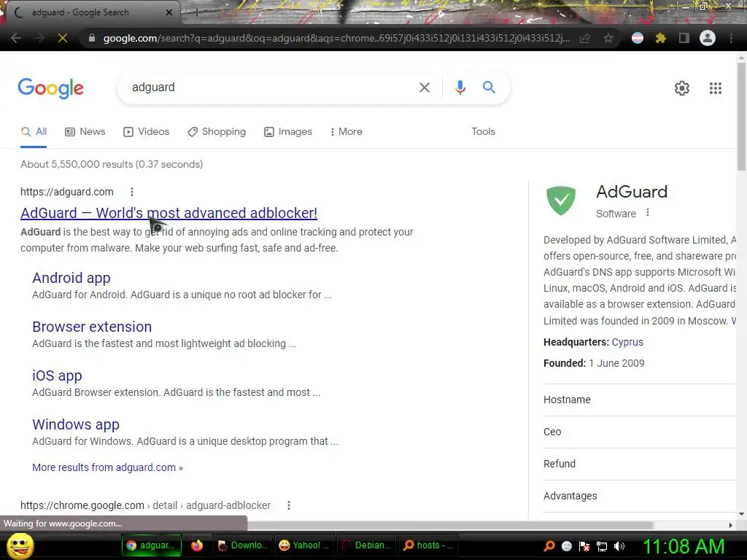
Task: Expand the Advantages row
Action: (639, 496)
